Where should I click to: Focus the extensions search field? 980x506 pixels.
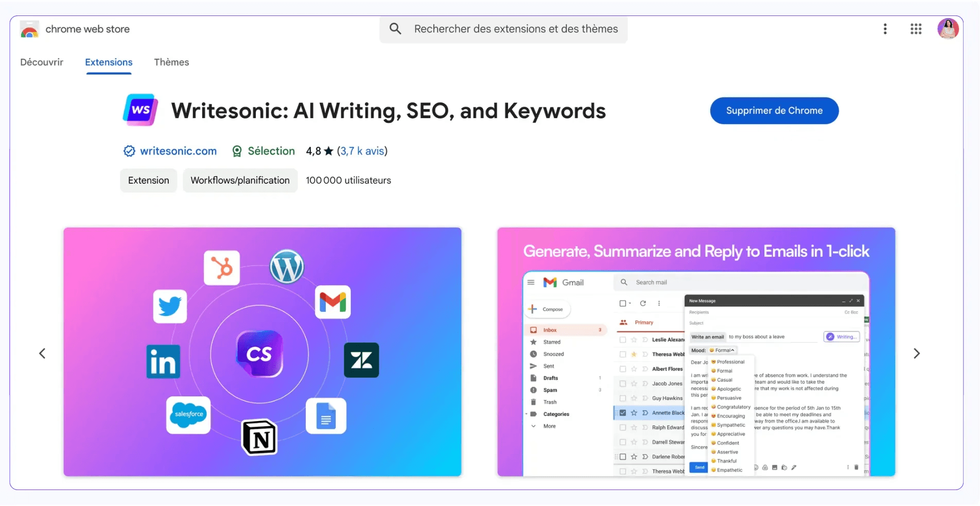coord(503,29)
